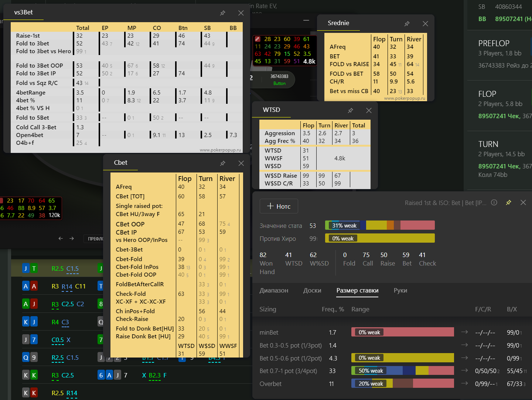Close the Cbet popup

241,163
